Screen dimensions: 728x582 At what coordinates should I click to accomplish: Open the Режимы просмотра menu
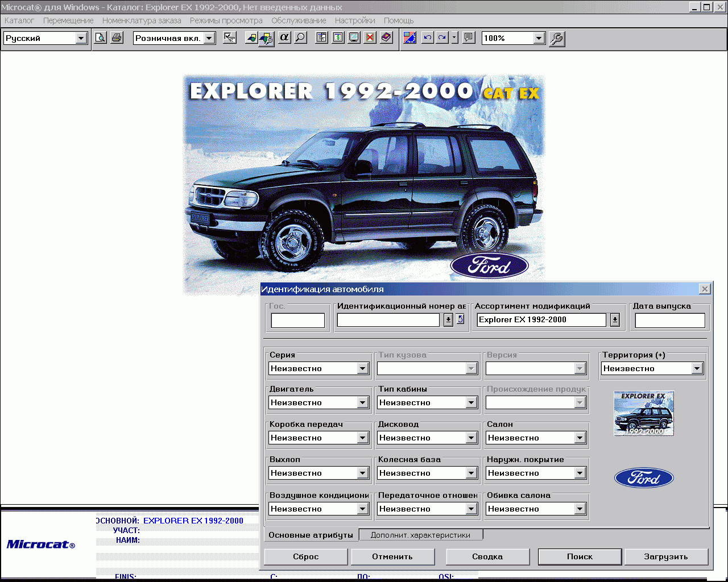[226, 20]
